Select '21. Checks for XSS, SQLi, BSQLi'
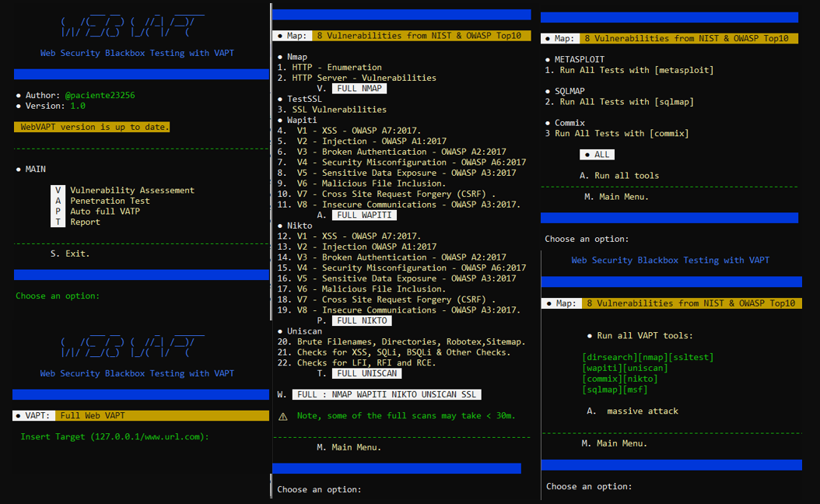Viewport: 820px width, 504px height. 394,352
